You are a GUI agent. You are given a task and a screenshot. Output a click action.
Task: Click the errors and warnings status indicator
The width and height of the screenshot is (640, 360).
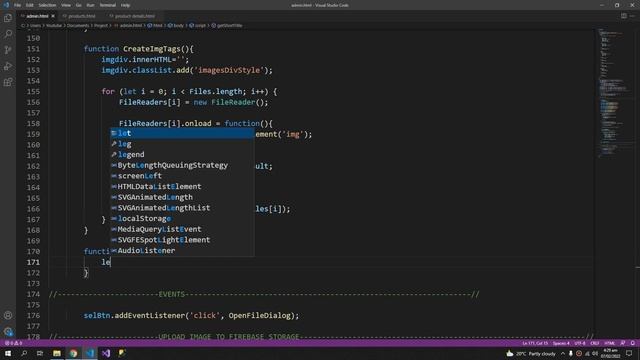click(13, 343)
